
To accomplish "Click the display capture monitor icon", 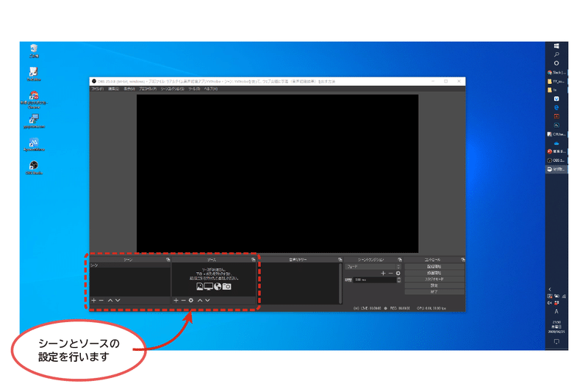I will (209, 287).
